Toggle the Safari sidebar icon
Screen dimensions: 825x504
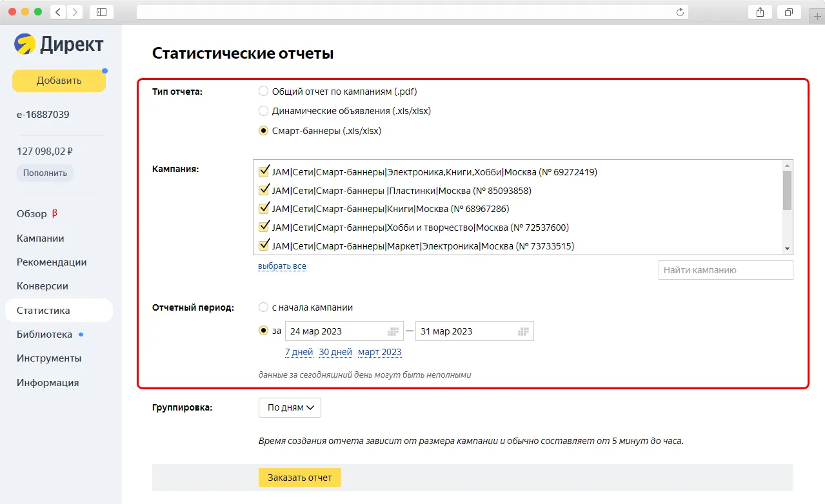tap(101, 12)
